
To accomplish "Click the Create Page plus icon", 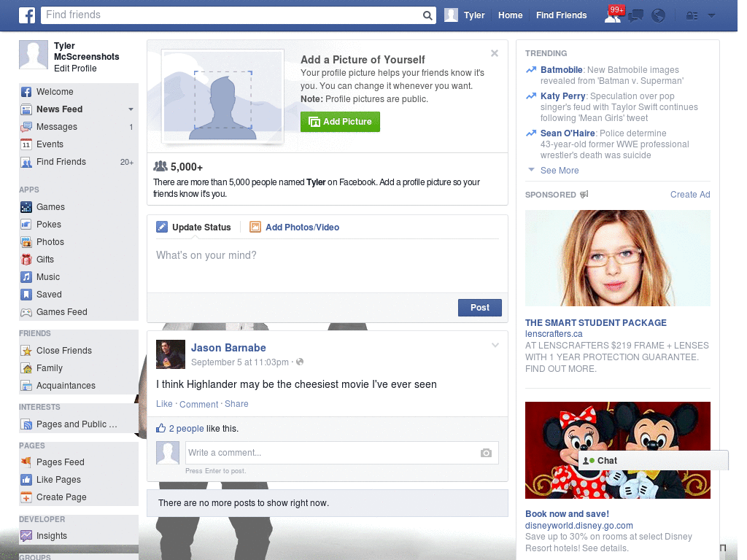I will (26, 497).
